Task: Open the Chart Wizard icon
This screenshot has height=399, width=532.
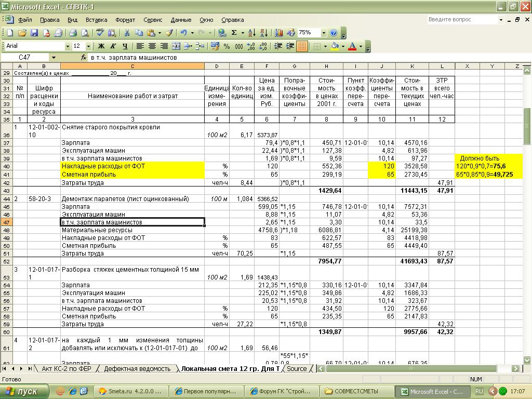Action: [279, 33]
